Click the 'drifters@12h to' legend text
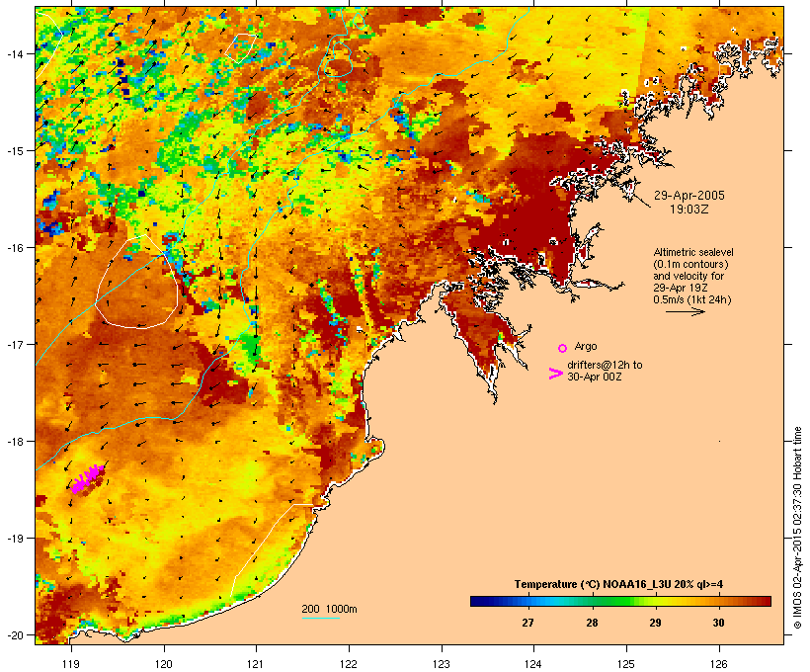 click(605, 365)
